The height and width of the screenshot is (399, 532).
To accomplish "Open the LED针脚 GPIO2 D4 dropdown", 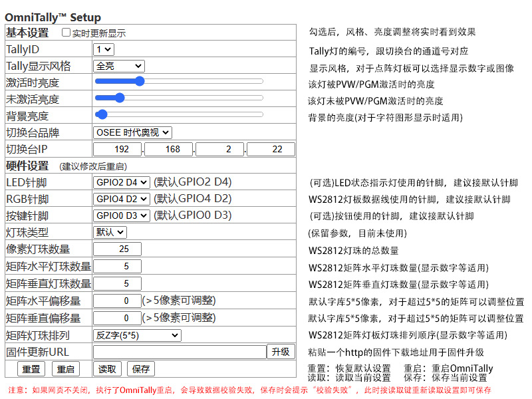I will click(122, 182).
